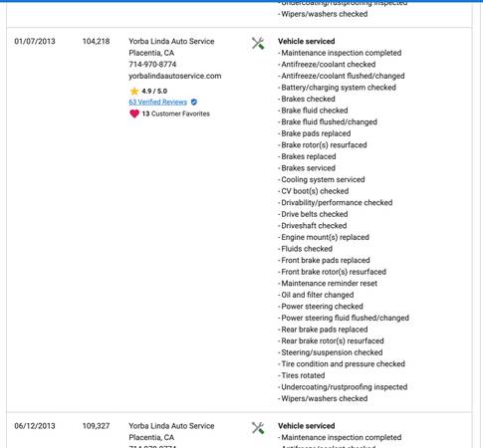Image resolution: width=483 pixels, height=448 pixels.
Task: Click the pink heart Customer Favorites icon
Action: (134, 113)
